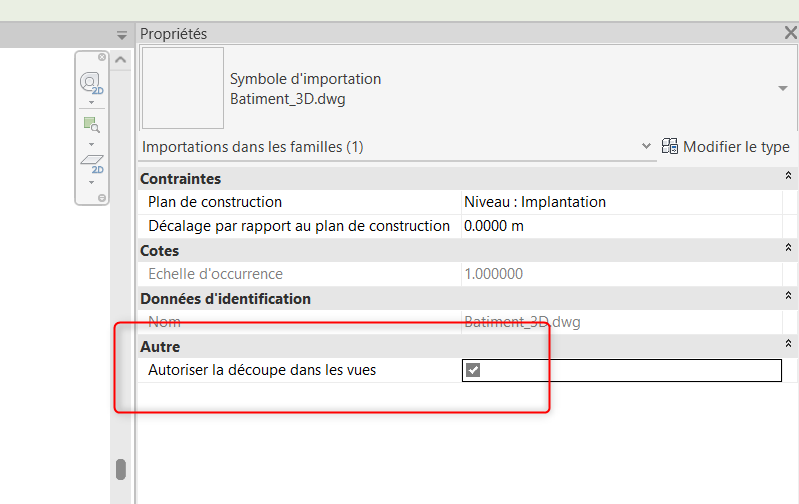Collapse the Cotes section

coord(788,247)
